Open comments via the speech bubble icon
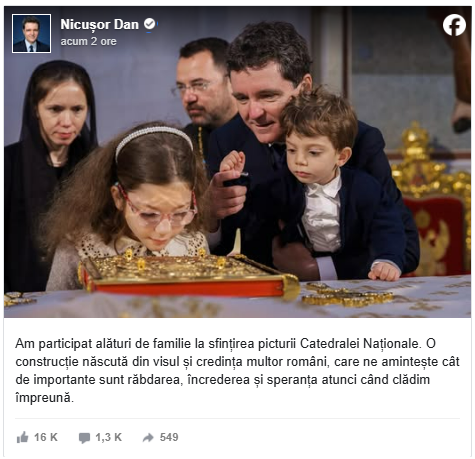The width and height of the screenshot is (475, 459). pos(84,438)
